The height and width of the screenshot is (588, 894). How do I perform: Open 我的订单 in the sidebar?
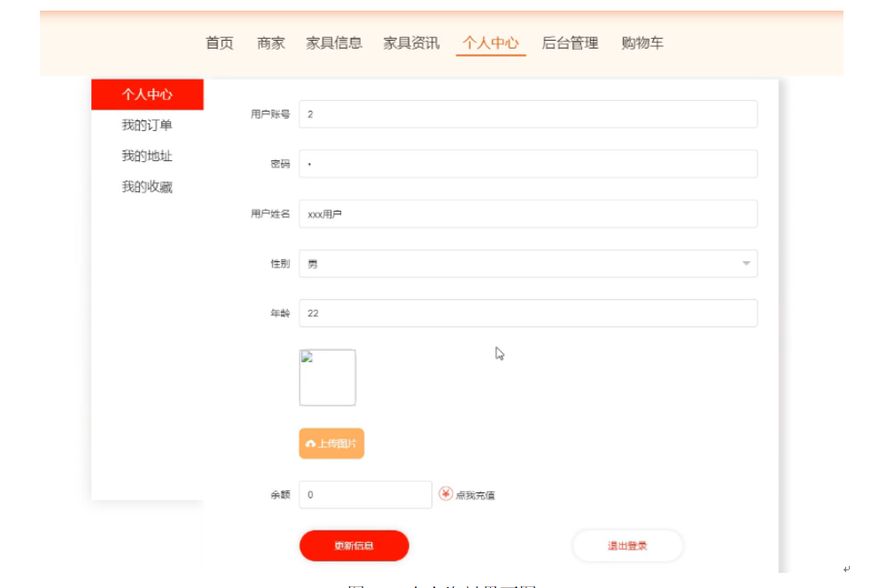(x=147, y=126)
